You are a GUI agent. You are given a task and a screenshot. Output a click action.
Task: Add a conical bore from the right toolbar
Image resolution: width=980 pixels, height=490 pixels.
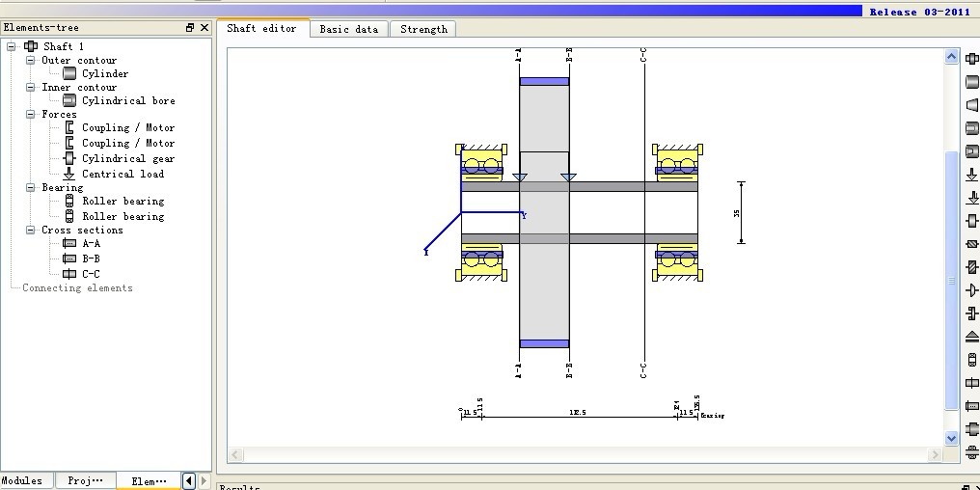[x=972, y=151]
